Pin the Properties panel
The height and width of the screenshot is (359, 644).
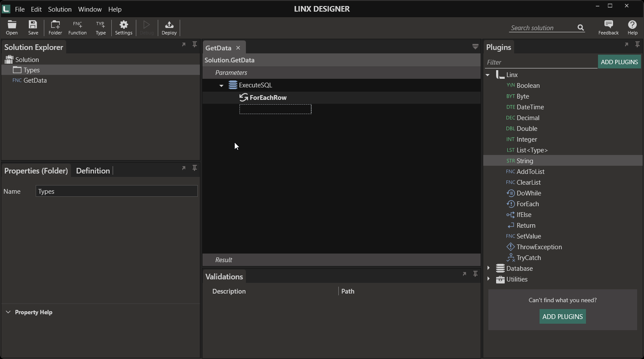(x=195, y=168)
